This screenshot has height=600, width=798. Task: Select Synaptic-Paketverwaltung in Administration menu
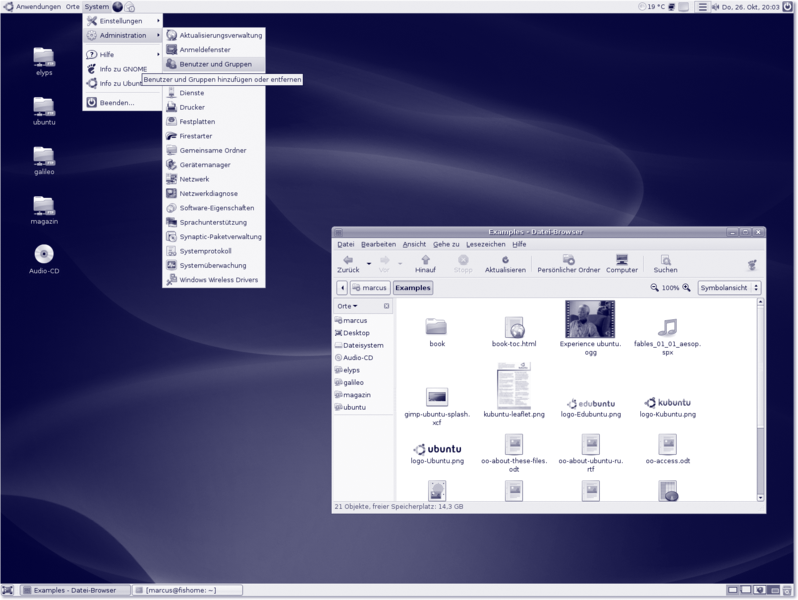(x=220, y=237)
